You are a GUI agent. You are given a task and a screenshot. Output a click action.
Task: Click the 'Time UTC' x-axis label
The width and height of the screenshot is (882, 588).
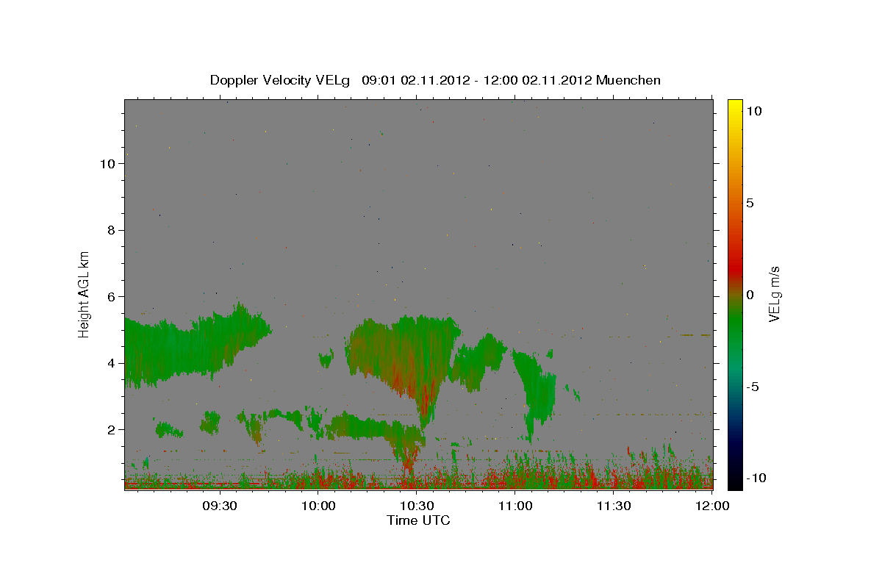coord(418,520)
